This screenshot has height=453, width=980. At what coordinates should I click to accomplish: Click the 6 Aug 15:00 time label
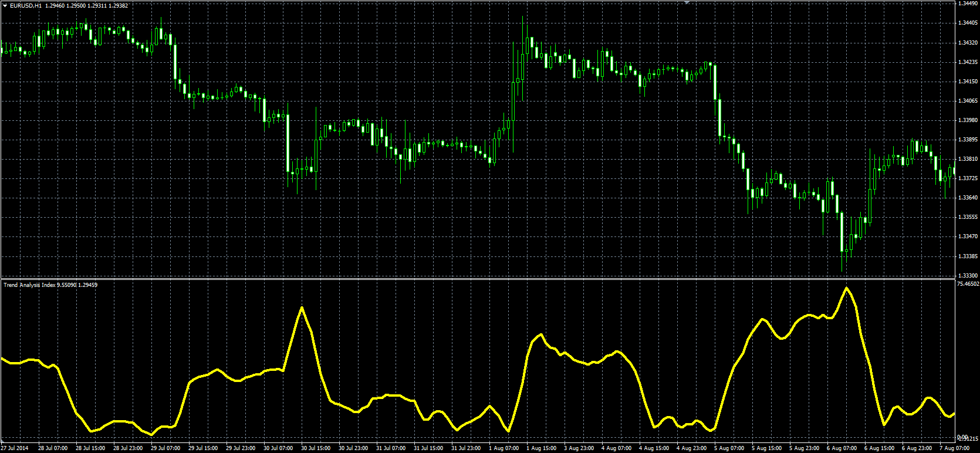tap(879, 448)
